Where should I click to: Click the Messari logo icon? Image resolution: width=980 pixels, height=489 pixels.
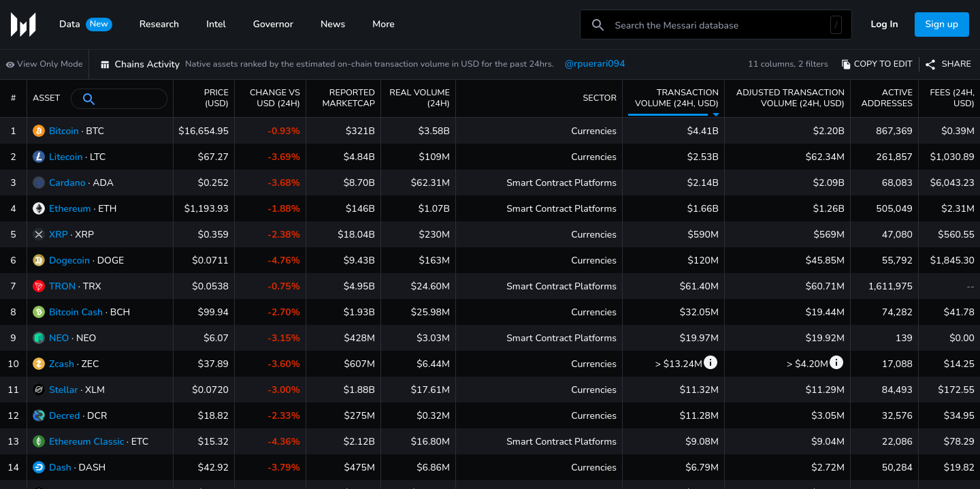(x=23, y=25)
